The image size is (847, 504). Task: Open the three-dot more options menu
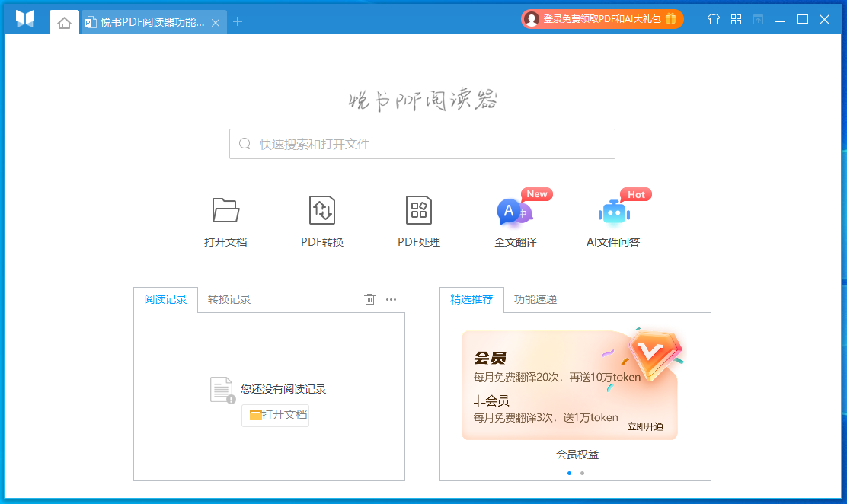[391, 299]
